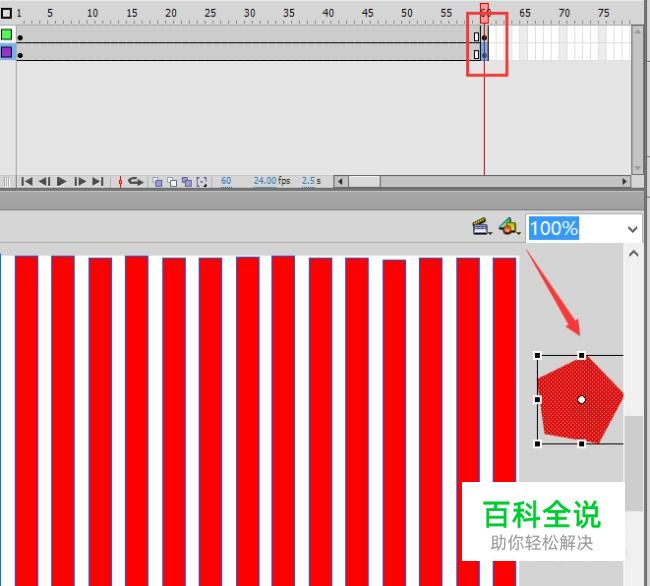
Task: Open the Edit Symbols menu icon
Action: click(509, 227)
